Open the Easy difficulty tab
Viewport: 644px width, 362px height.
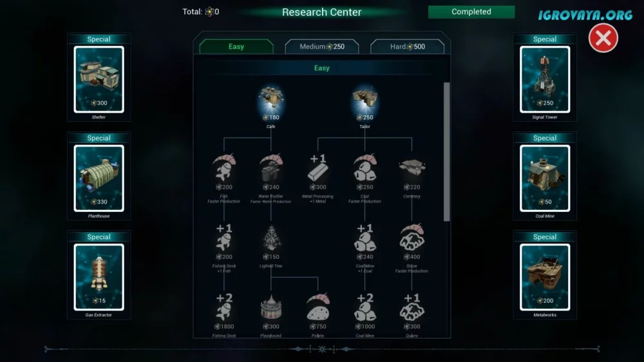click(x=236, y=46)
